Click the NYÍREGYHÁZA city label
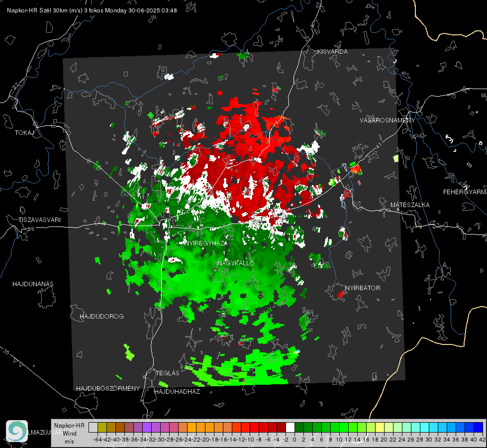Viewport: 487px width, 448px height. 205,243
